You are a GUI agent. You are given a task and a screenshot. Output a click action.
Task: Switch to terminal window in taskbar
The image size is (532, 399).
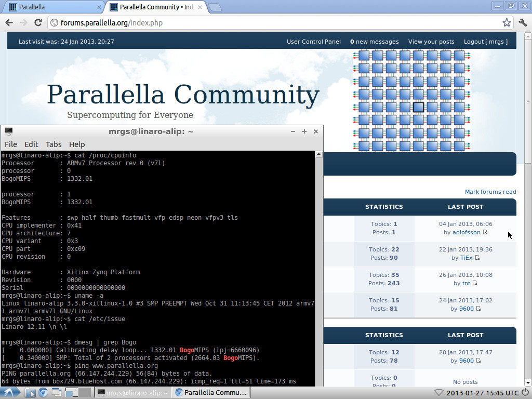132,393
